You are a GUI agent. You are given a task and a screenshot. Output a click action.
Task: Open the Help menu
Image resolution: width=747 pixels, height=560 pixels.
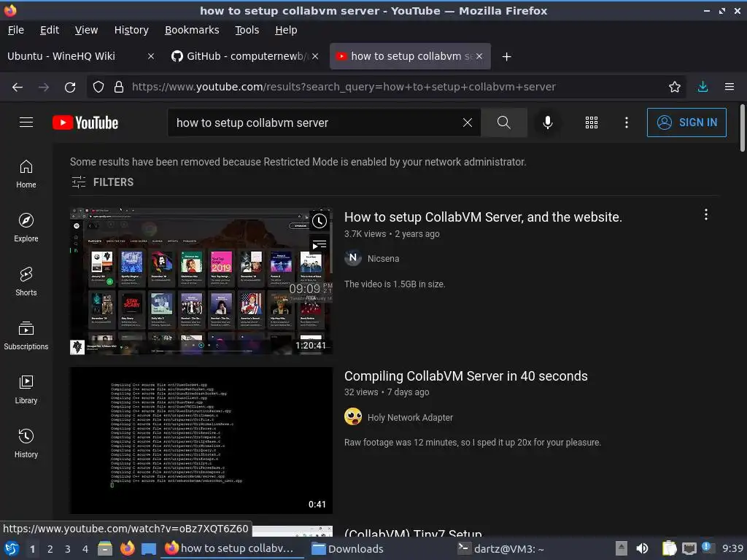click(x=286, y=30)
